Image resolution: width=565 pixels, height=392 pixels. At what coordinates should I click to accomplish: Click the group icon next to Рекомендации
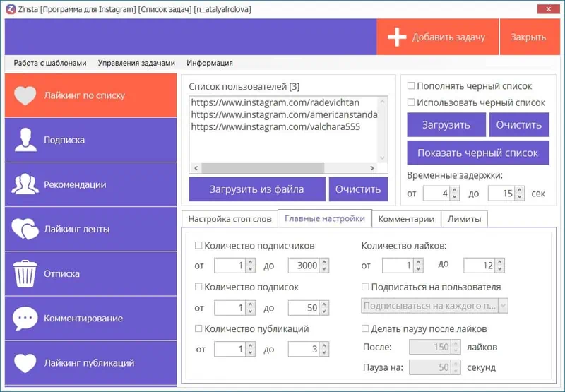tap(25, 184)
